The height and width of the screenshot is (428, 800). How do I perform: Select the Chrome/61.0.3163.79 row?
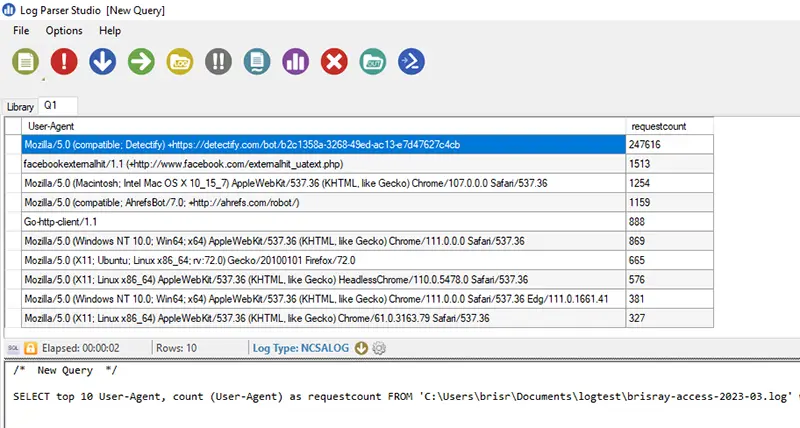323,318
